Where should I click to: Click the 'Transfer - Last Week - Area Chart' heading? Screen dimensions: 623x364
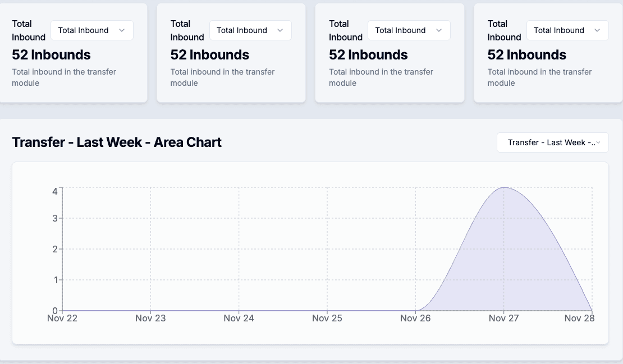tap(117, 142)
